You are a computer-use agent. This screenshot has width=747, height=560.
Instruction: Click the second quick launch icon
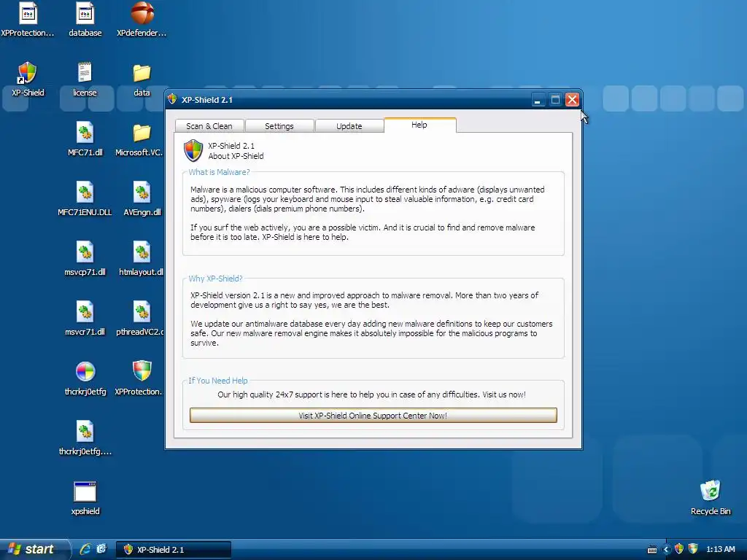point(101,549)
